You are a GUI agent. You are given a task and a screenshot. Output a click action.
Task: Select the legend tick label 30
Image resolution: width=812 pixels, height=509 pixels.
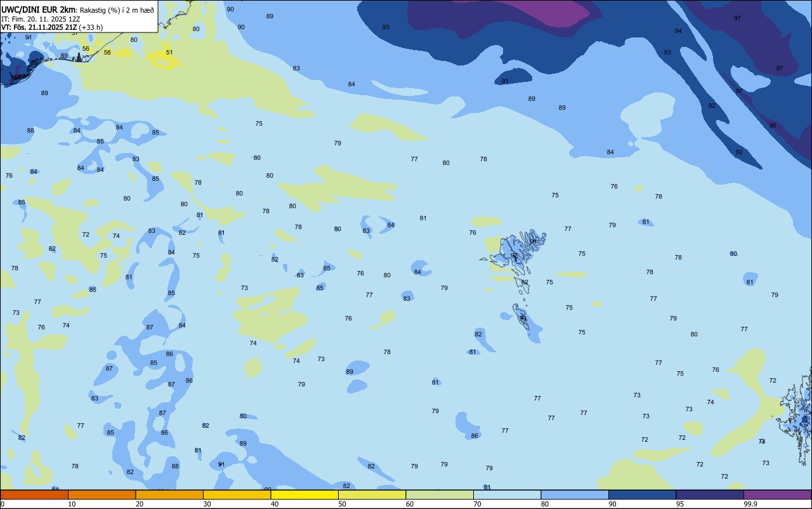(x=207, y=504)
